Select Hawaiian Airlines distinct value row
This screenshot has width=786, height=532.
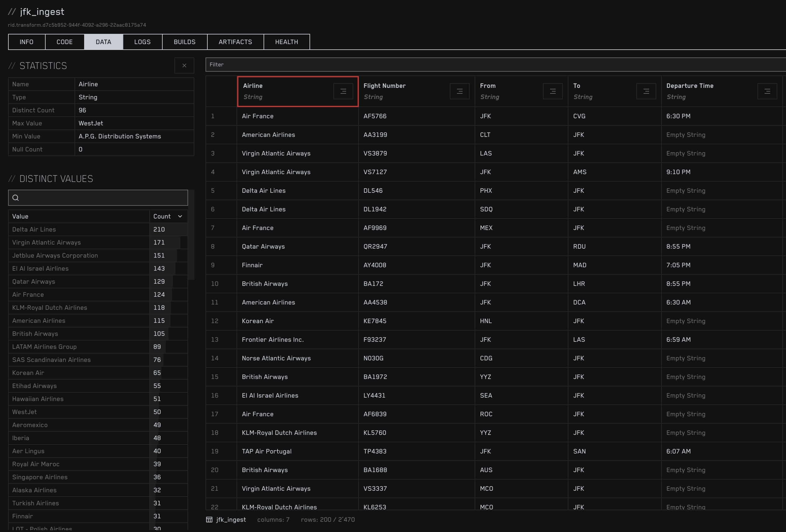point(98,399)
